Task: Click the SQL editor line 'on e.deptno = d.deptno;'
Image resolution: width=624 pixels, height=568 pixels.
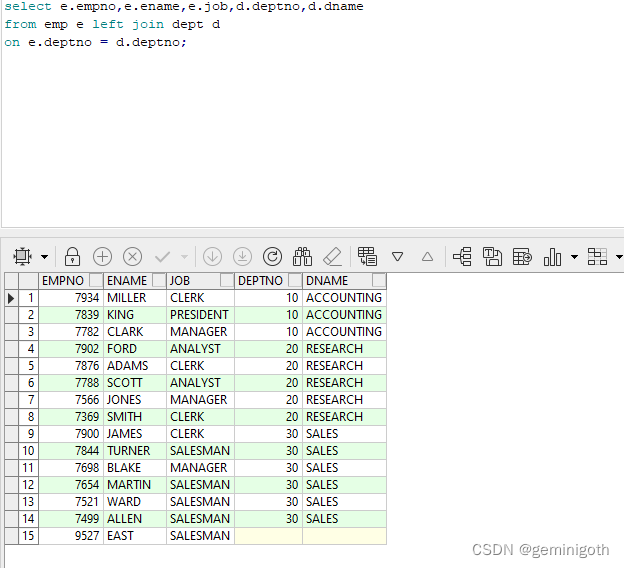Action: (x=96, y=42)
